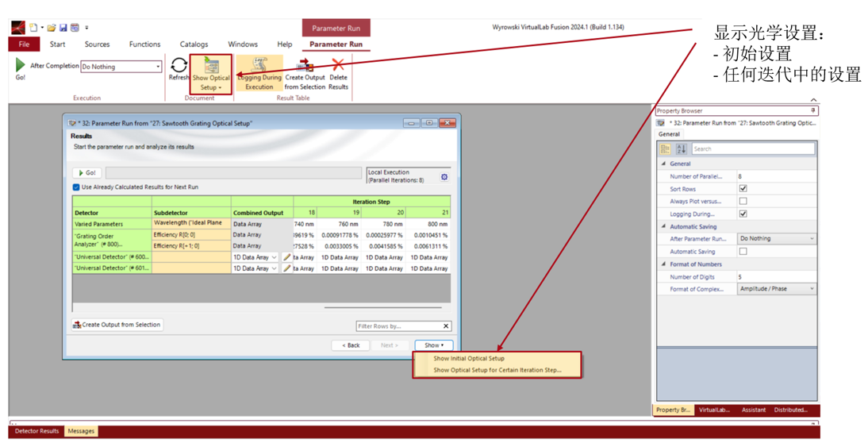Viewport: 868px width, 447px height.
Task: Click the horizontal scrollbar of the results table
Action: click(x=382, y=306)
